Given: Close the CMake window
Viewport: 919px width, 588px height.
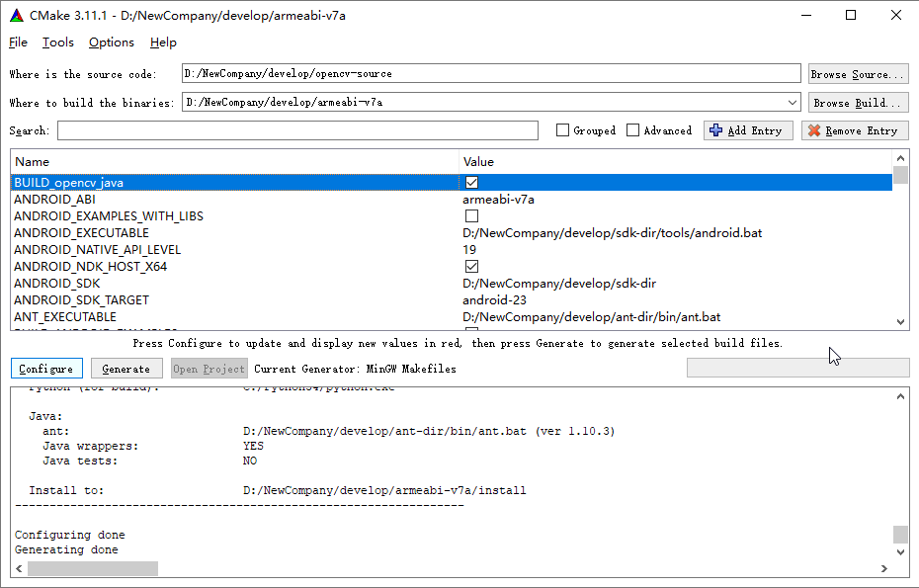Looking at the screenshot, I should (896, 15).
